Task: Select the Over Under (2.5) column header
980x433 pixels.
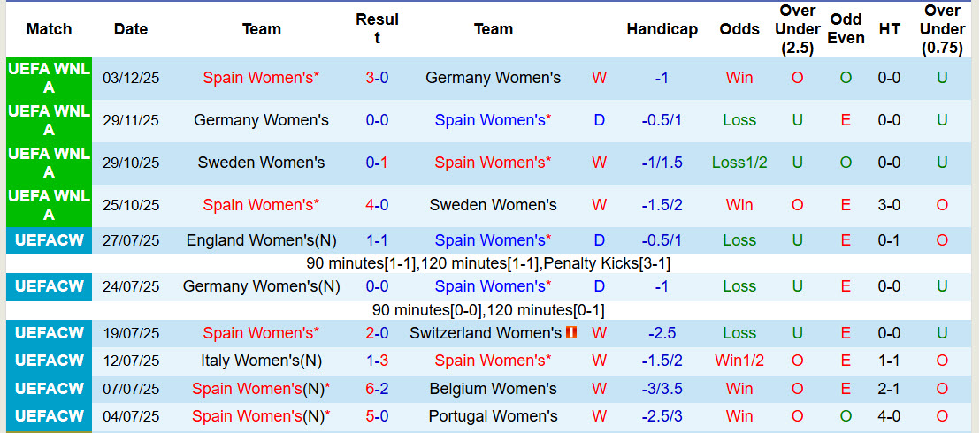Action: (797, 29)
